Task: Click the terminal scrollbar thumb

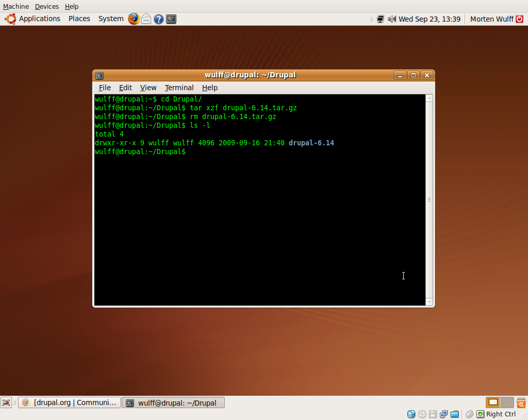Action: tap(429, 200)
